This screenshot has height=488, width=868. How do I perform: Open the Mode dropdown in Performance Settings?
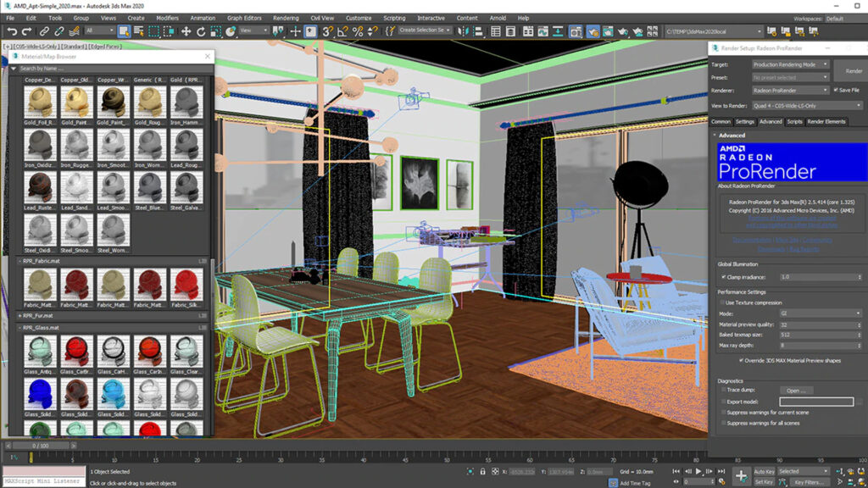pyautogui.click(x=821, y=313)
